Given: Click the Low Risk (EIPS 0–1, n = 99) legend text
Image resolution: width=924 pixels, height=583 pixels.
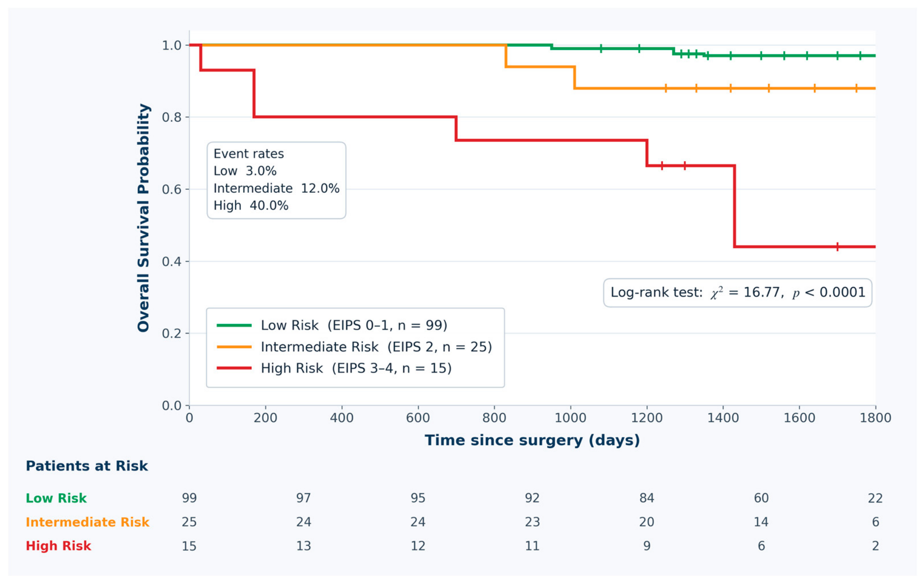Looking at the screenshot, I should click(x=354, y=325).
